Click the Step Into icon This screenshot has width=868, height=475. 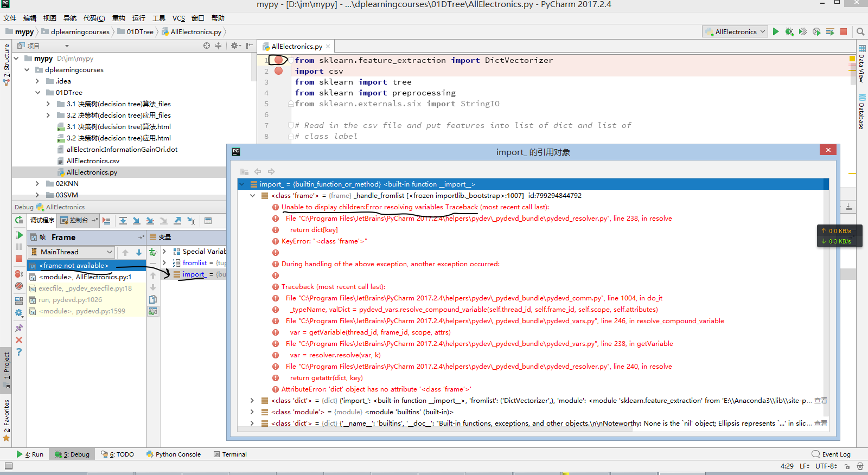click(137, 221)
